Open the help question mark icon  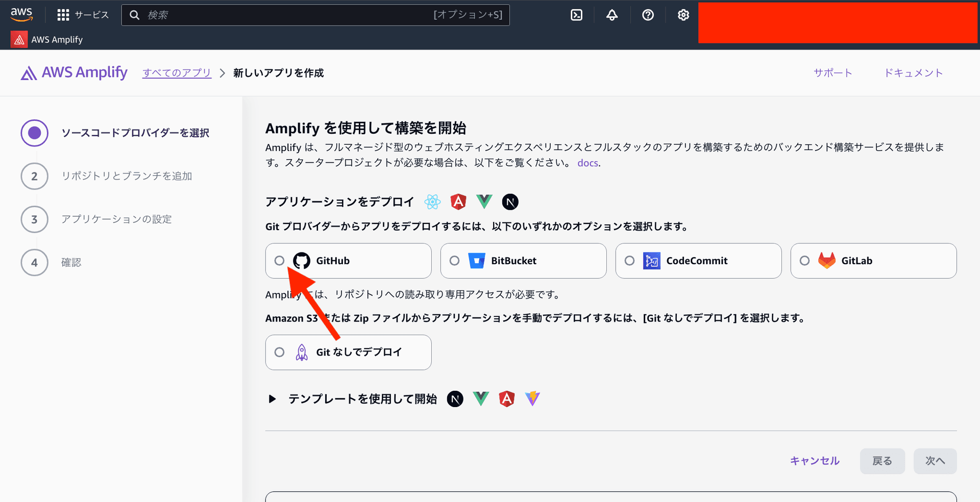pyautogui.click(x=648, y=15)
